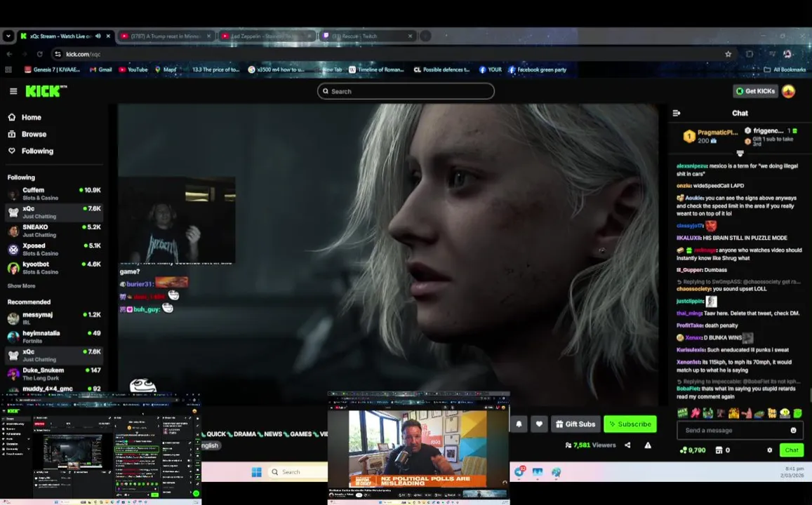Open the chat shop store icon
The image size is (812, 505).
coord(719,450)
